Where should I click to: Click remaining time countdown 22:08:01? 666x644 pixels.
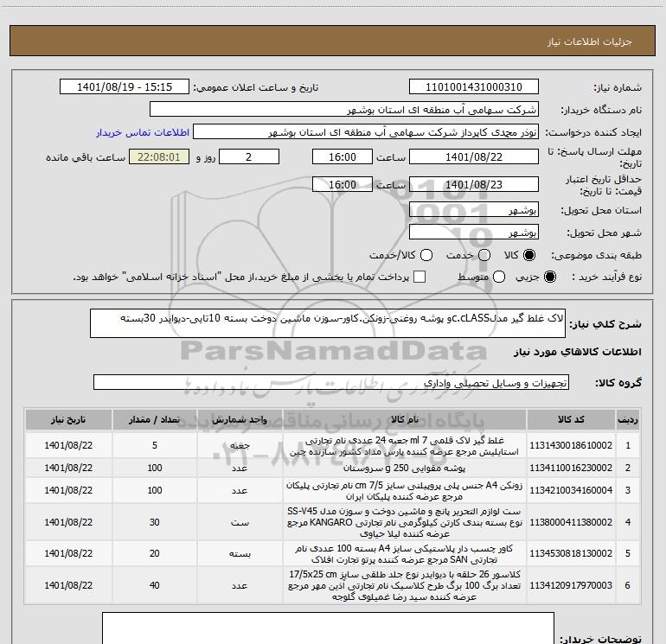[159, 156]
